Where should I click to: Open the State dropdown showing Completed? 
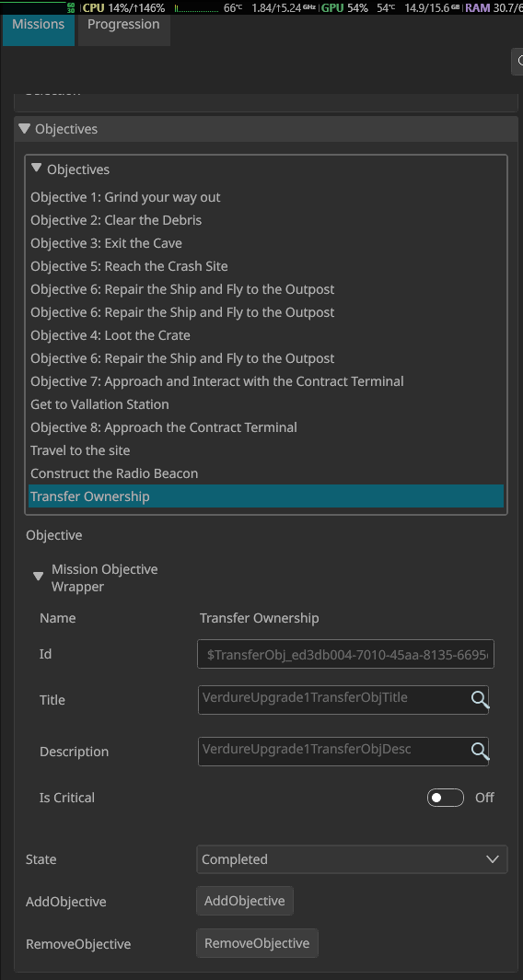tap(352, 859)
